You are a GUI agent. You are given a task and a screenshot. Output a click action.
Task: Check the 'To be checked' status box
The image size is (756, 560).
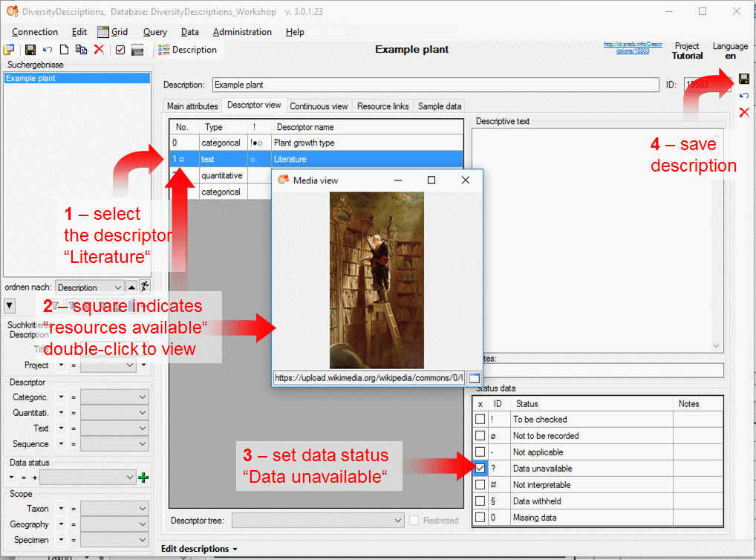point(480,419)
